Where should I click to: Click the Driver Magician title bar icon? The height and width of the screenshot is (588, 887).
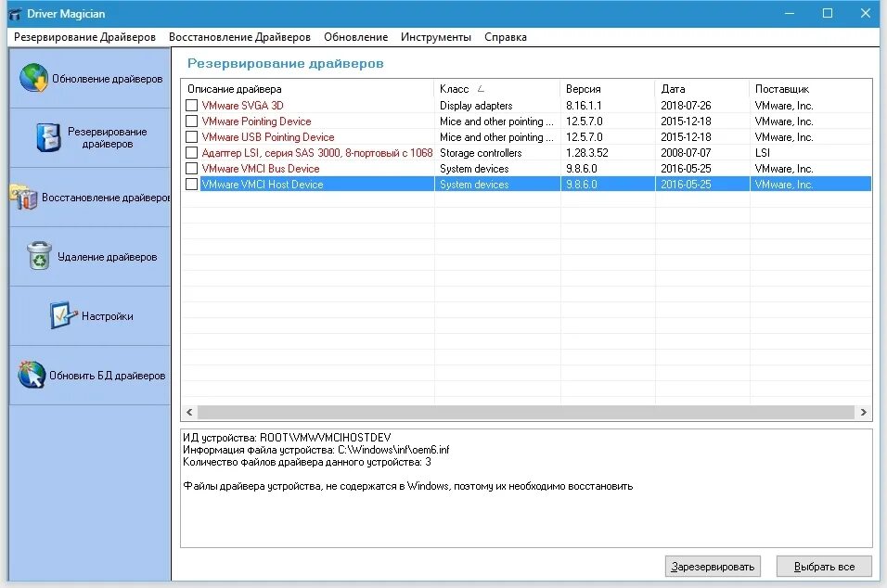click(x=13, y=12)
